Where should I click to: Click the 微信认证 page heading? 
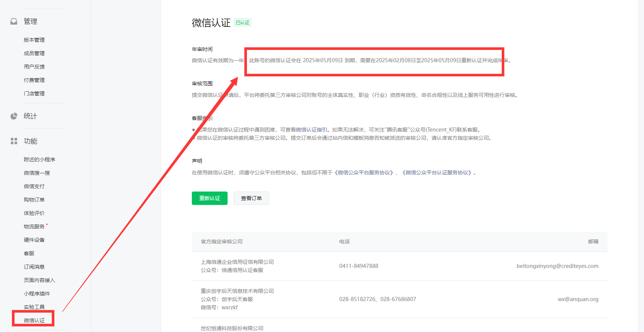coord(211,23)
